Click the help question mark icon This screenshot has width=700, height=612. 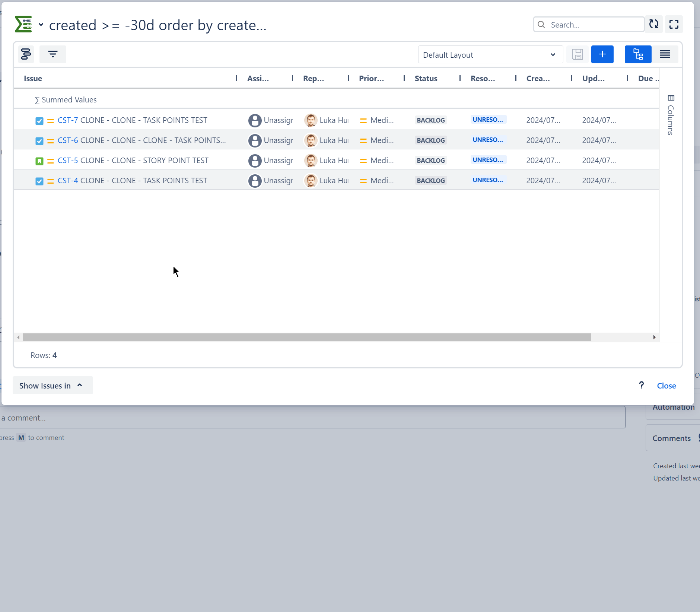(641, 385)
